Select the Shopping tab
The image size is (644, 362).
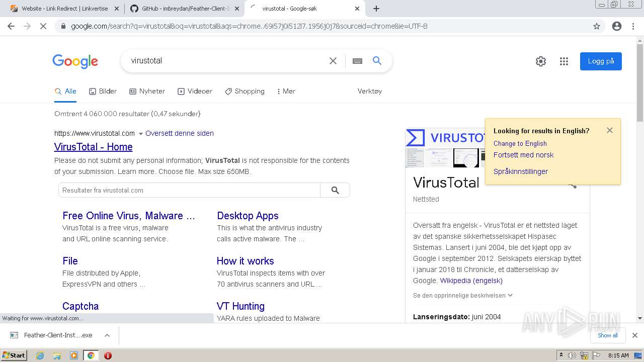(245, 91)
